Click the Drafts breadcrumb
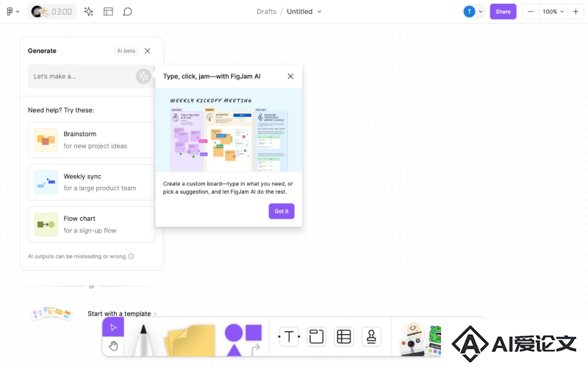Image resolution: width=588 pixels, height=368 pixels. point(266,12)
